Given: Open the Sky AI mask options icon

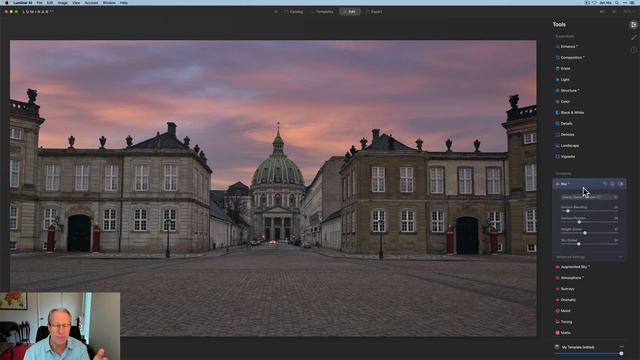Looking at the screenshot, I should click(612, 184).
